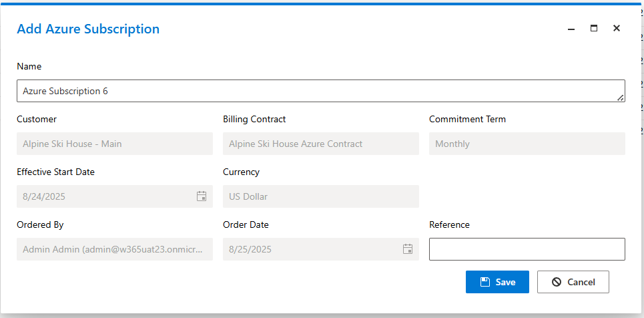Focus the empty Reference input box
644x318 pixels.
[x=527, y=249]
